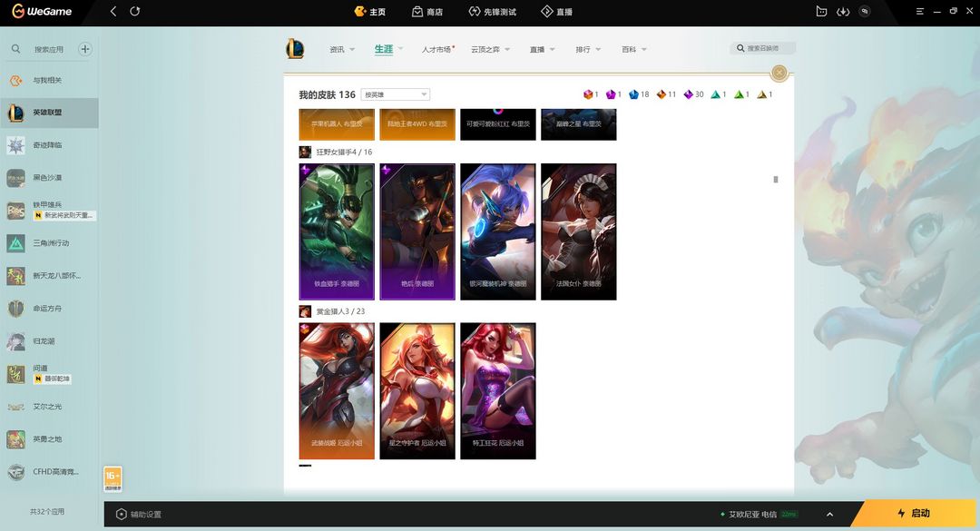Viewport: 980px width, 531px height.
Task: Switch to the 先锋测试 tab
Action: 493,11
